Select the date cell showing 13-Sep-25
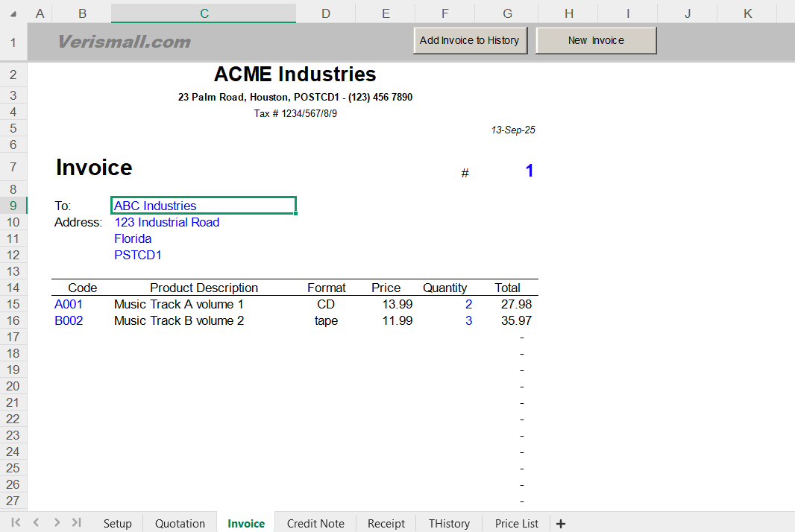 (x=507, y=130)
